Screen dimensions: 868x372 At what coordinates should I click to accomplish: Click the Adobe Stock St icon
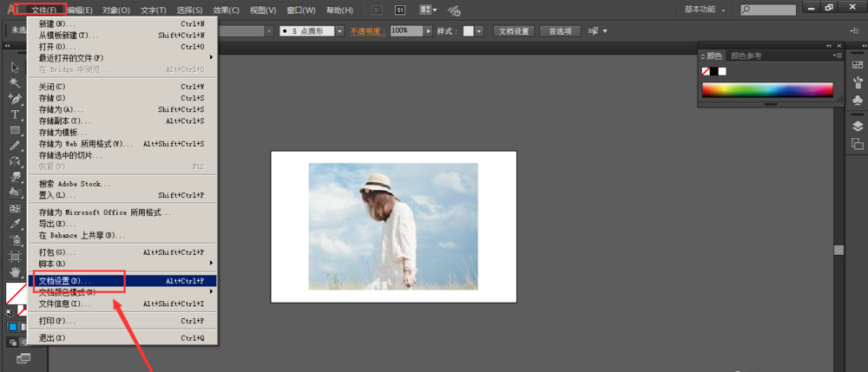[400, 10]
